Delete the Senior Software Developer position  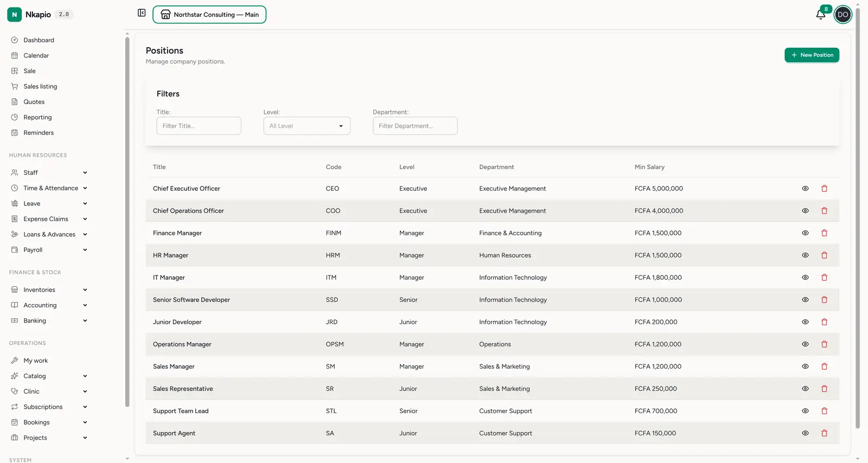click(x=824, y=300)
